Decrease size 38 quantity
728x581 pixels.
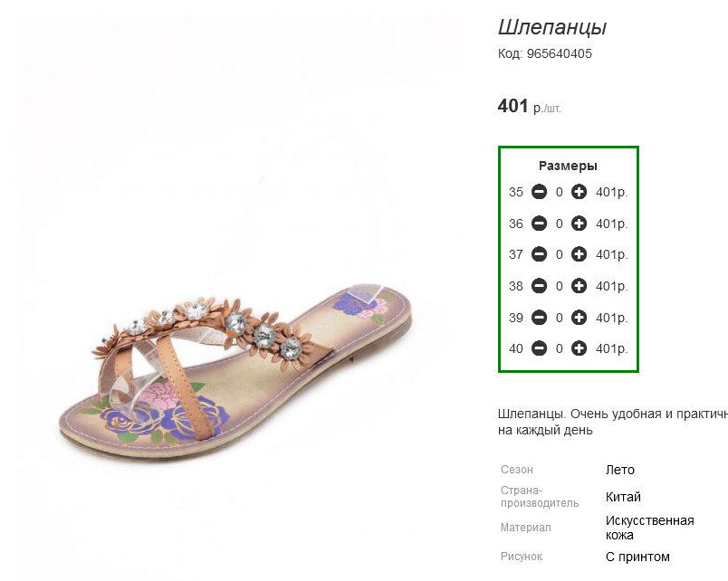pyautogui.click(x=539, y=286)
